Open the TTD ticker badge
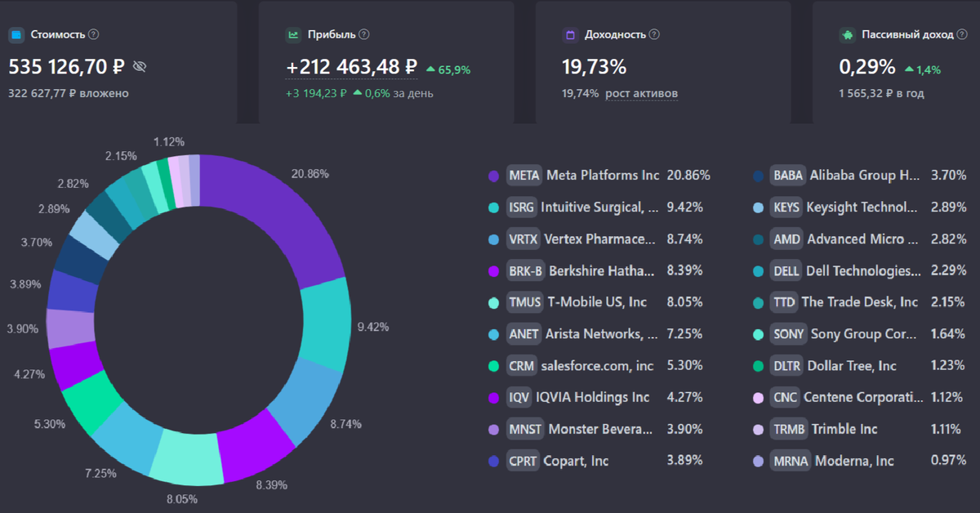The image size is (980, 513). coord(784,302)
